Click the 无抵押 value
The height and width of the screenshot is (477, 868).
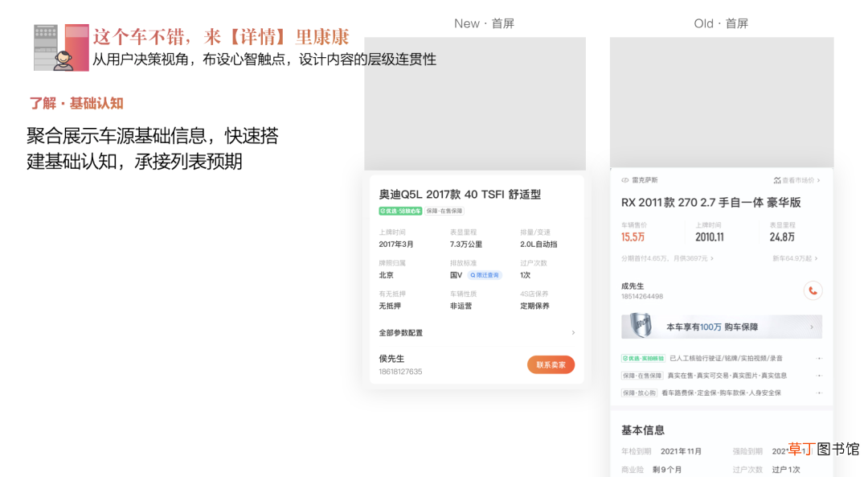tap(390, 306)
